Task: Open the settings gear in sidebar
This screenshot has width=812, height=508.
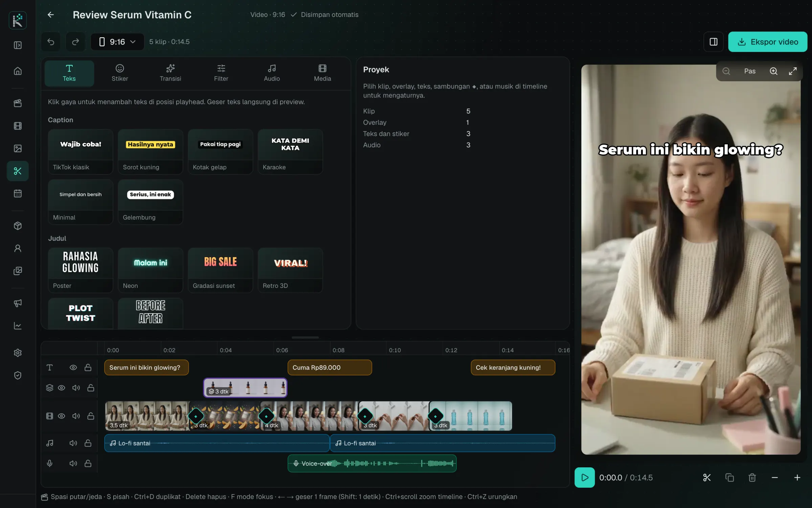Action: click(18, 353)
